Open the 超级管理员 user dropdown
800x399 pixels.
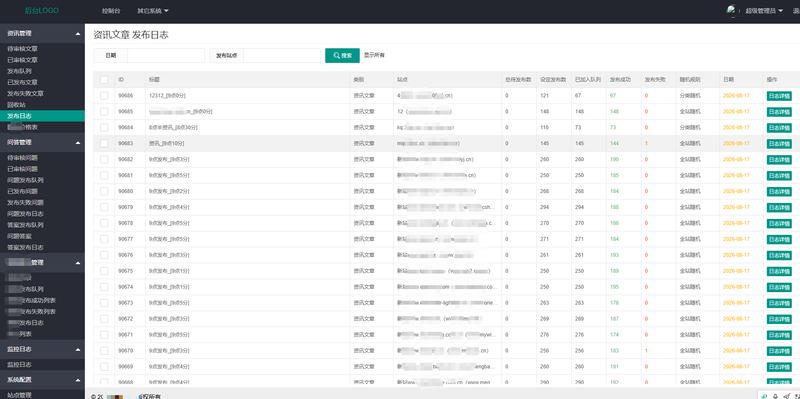(764, 11)
